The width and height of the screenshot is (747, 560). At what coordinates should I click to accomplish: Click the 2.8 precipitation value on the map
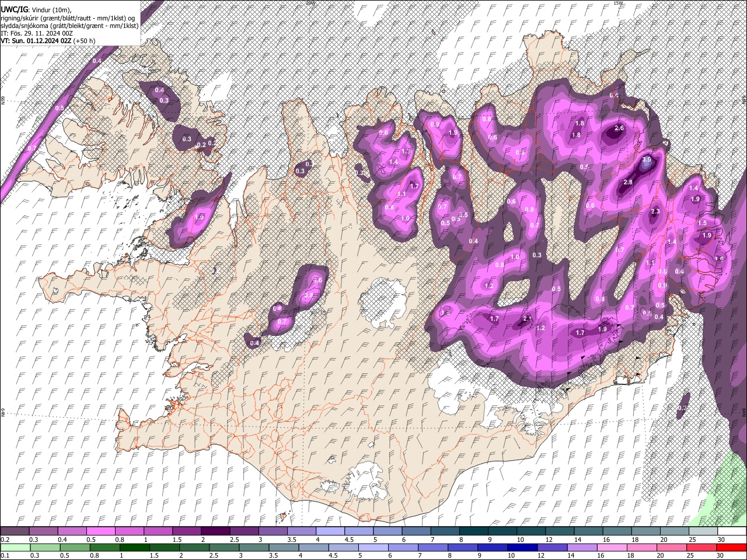[628, 183]
